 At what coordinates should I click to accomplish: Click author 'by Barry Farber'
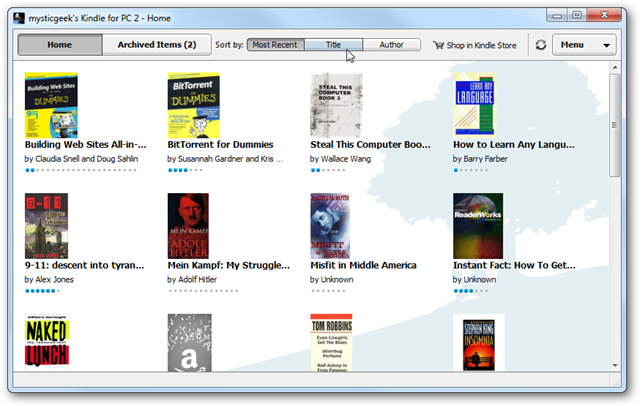[480, 159]
